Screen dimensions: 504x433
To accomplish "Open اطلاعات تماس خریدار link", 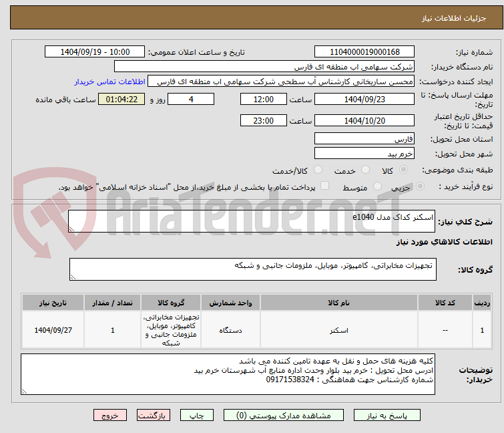I will [110, 82].
